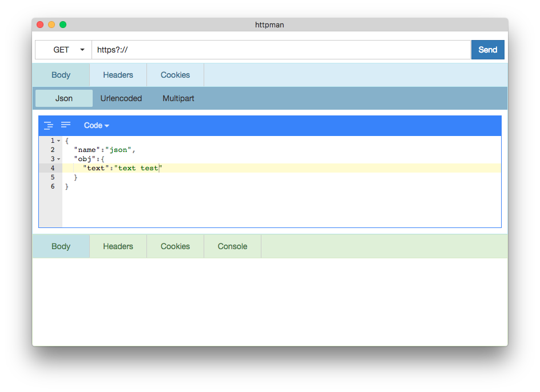Collapse the fold arrow on line 1
The image size is (540, 392).
(x=58, y=141)
